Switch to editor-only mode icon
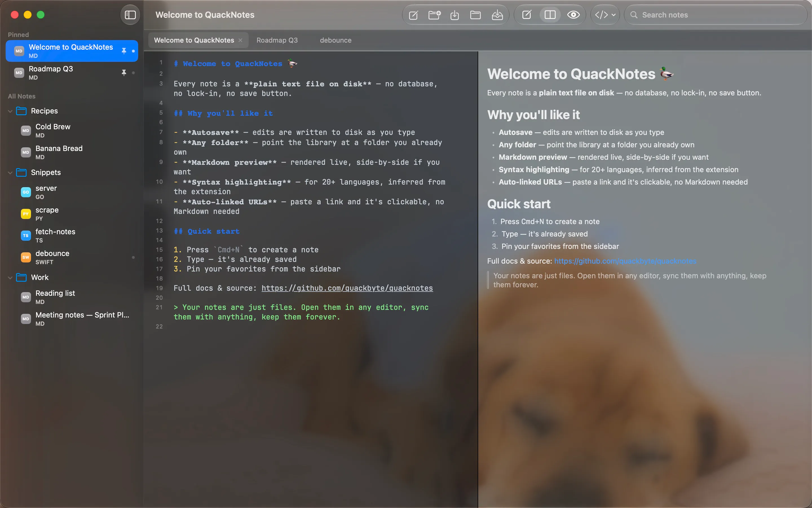The image size is (812, 508). pyautogui.click(x=527, y=15)
